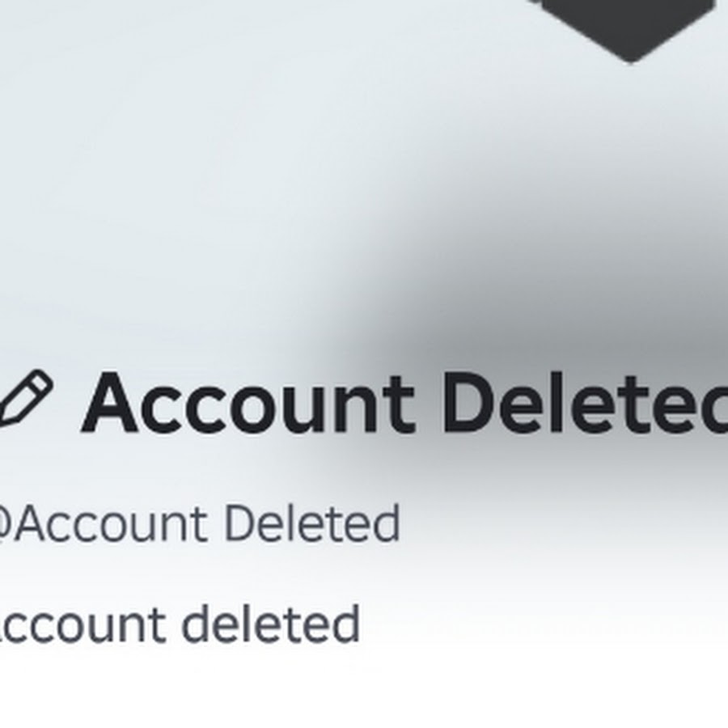
Task: Click the pencil edit icon beside the name
Action: coord(26,398)
